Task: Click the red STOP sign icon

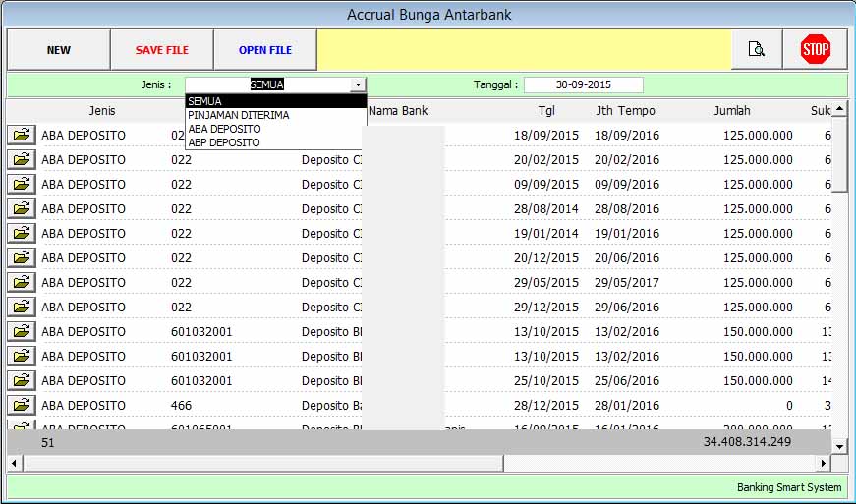Action: click(816, 50)
